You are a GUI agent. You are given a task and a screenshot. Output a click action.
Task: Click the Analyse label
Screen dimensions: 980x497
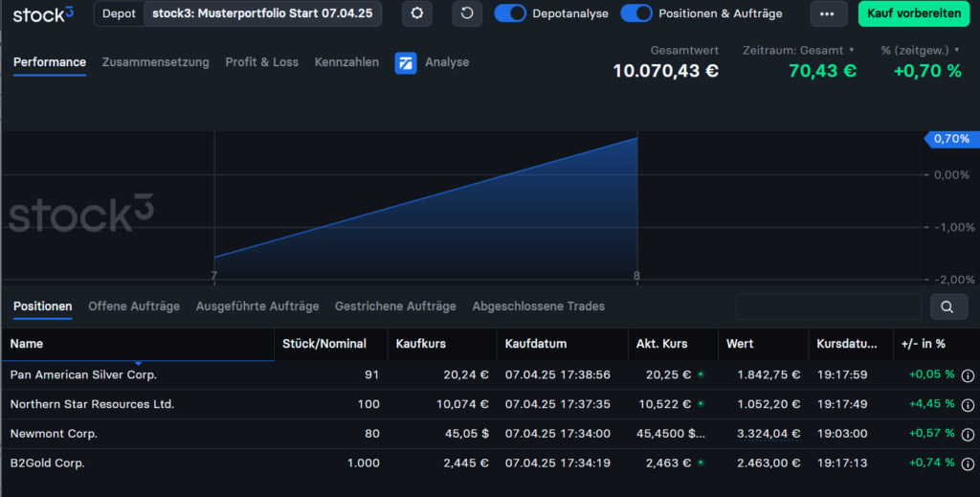tap(447, 62)
